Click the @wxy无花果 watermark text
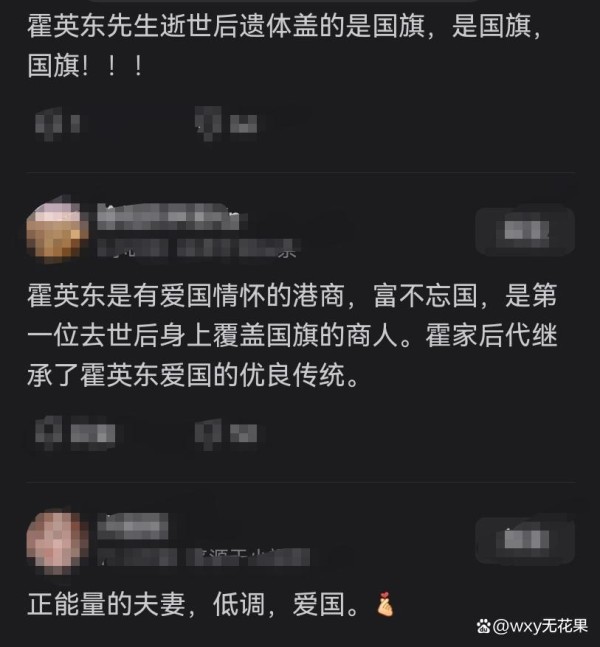This screenshot has width=600, height=647. pyautogui.click(x=540, y=626)
